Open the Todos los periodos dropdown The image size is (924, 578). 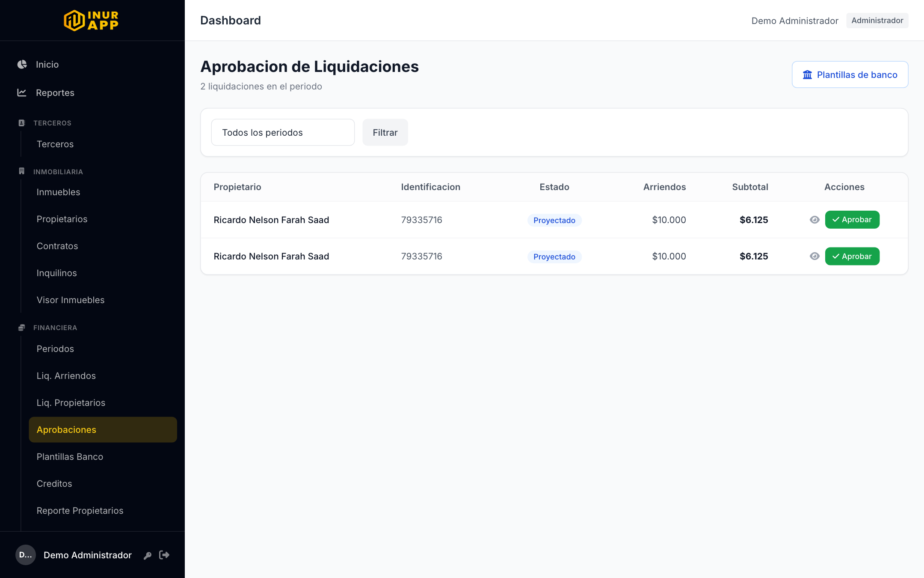tap(283, 132)
